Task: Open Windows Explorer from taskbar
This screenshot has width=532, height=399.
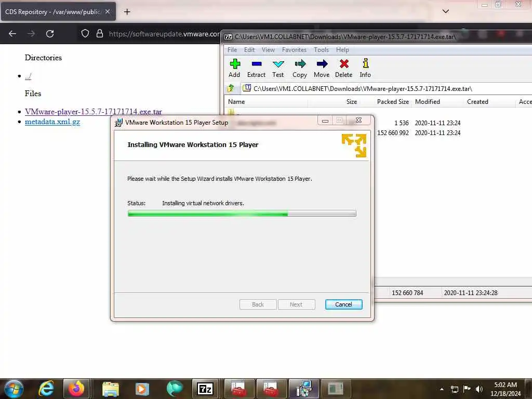Action: [110, 389]
